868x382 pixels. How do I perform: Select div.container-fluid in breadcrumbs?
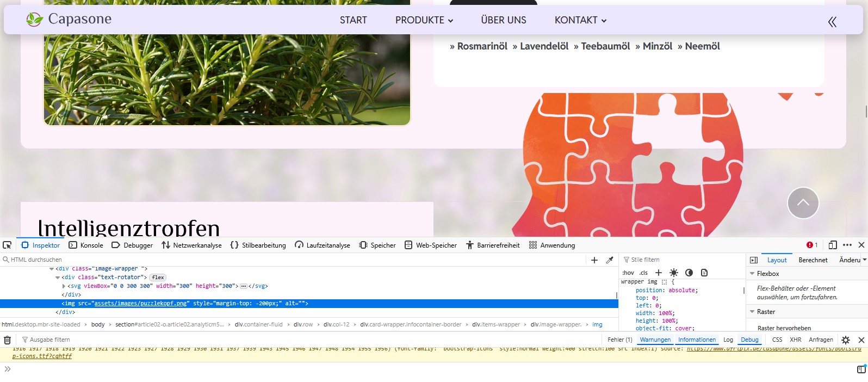coord(258,324)
